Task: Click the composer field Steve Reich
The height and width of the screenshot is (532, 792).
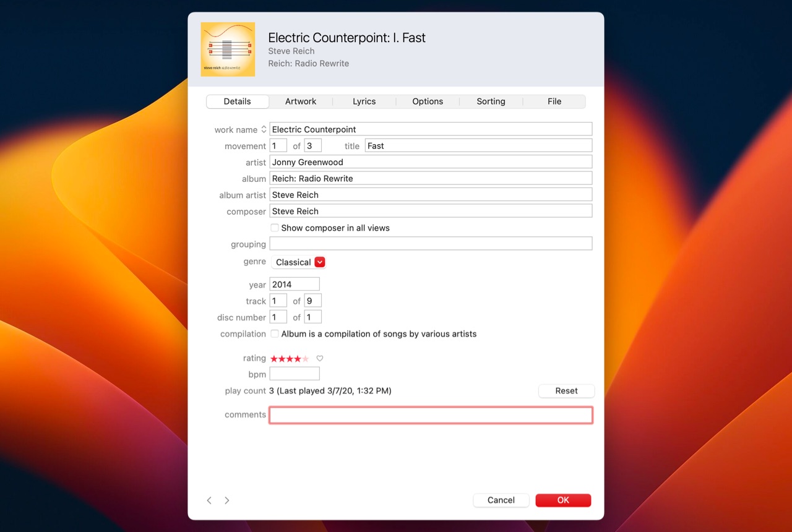Action: pos(431,211)
